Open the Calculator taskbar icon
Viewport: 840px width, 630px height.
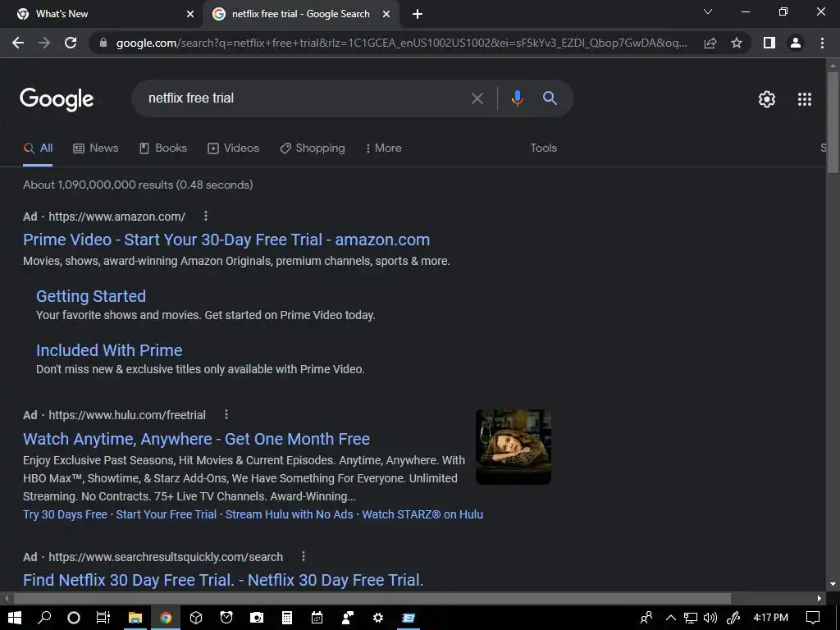coord(287,618)
